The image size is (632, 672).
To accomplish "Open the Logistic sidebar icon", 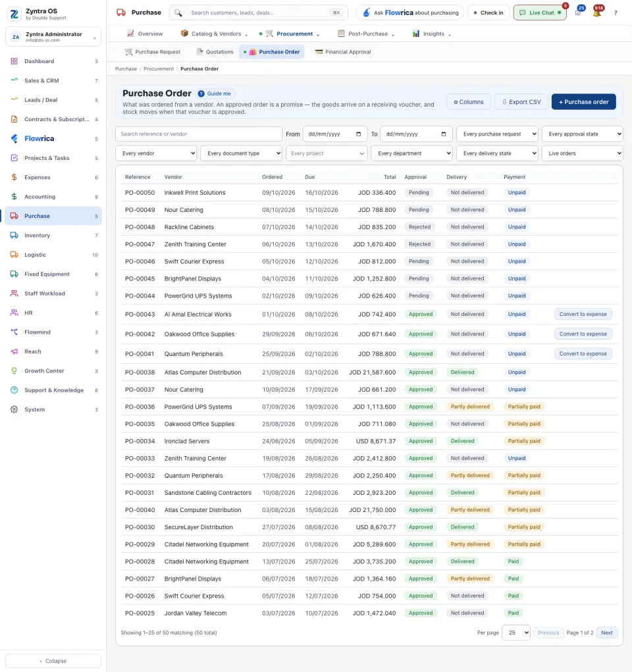I will (x=14, y=255).
